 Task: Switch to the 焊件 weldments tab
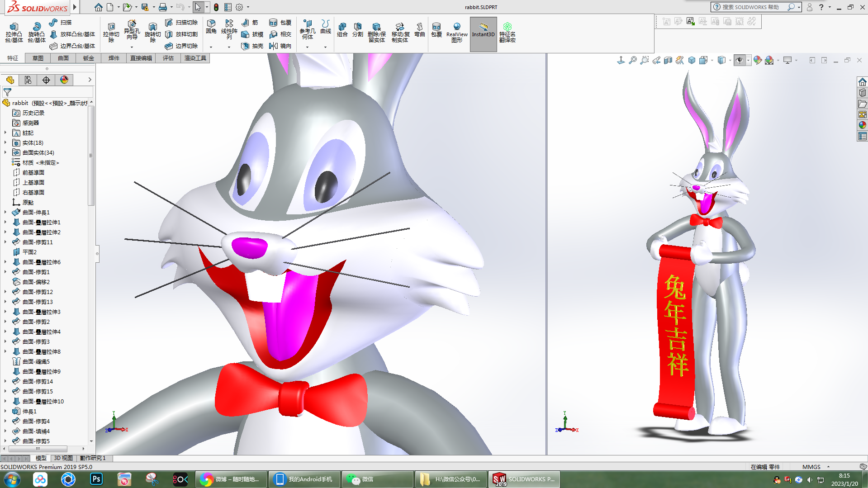114,58
